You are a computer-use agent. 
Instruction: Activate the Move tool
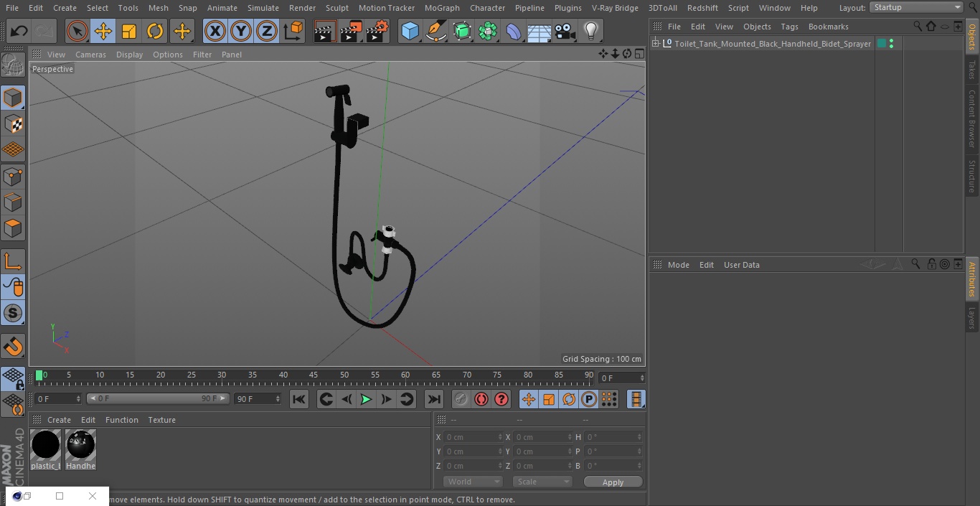click(x=103, y=31)
